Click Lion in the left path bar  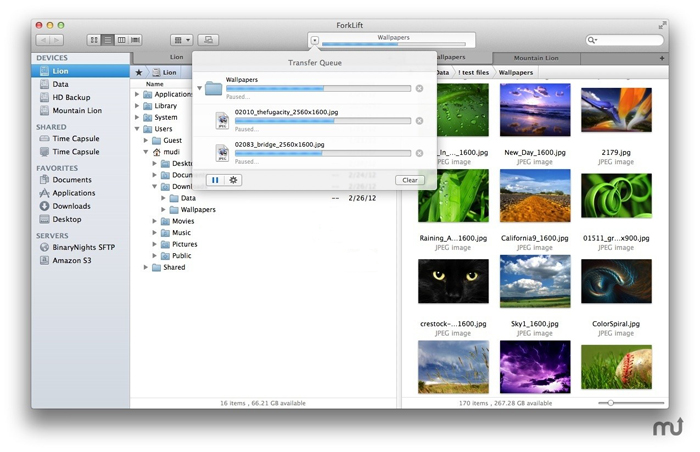click(164, 72)
